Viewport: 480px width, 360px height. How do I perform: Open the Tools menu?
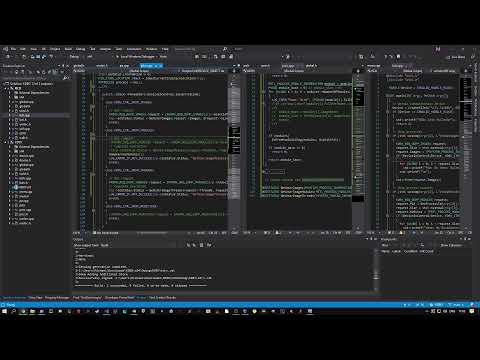119,49
